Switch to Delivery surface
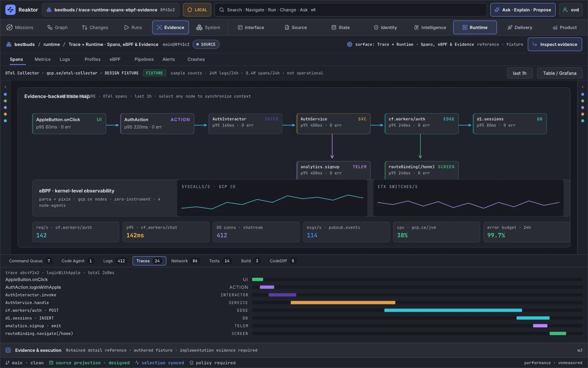Image resolution: width=588 pixels, height=368 pixels. (x=520, y=28)
